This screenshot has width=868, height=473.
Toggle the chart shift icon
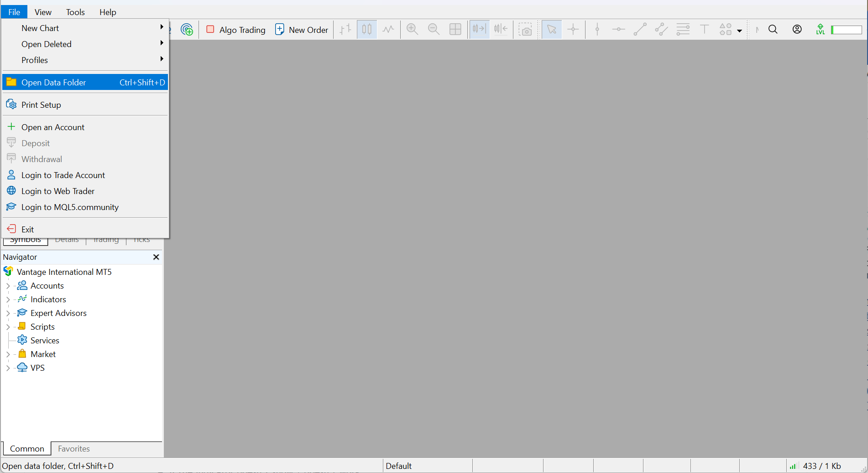(x=501, y=30)
